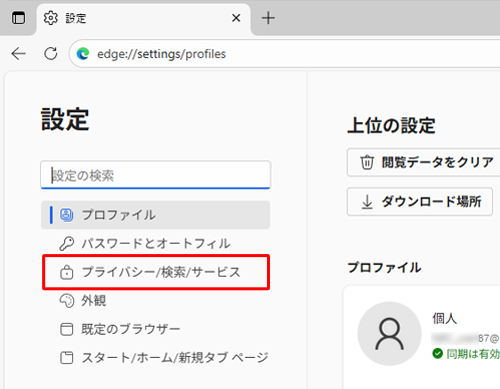Click the 設定の検索 search field
This screenshot has width=500, height=389.
(155, 175)
